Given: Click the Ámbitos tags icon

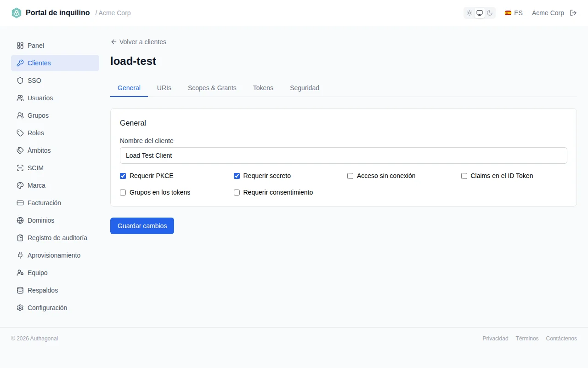Looking at the screenshot, I should click(20, 150).
